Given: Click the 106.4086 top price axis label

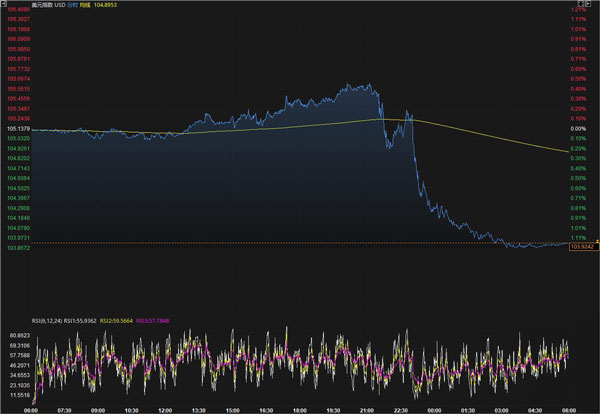Looking at the screenshot, I should [17, 8].
